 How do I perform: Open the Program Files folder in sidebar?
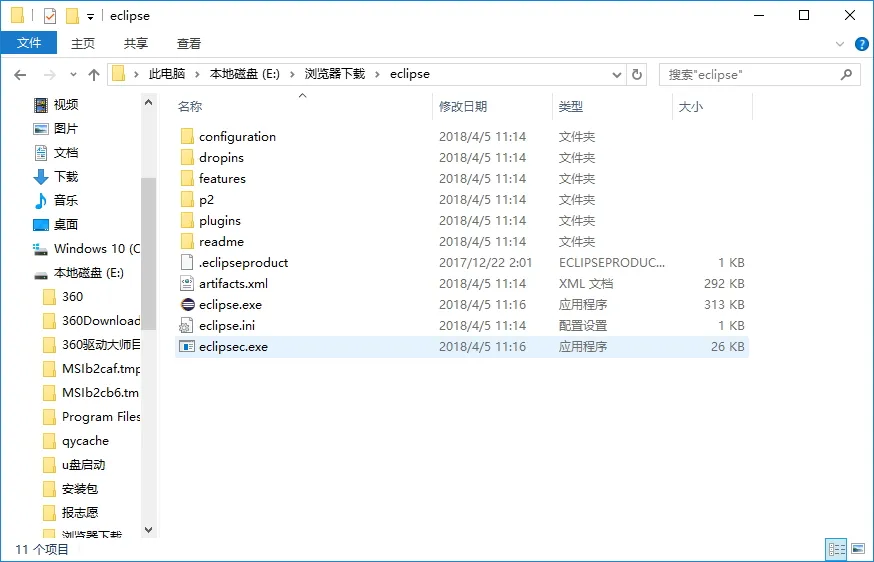point(91,416)
